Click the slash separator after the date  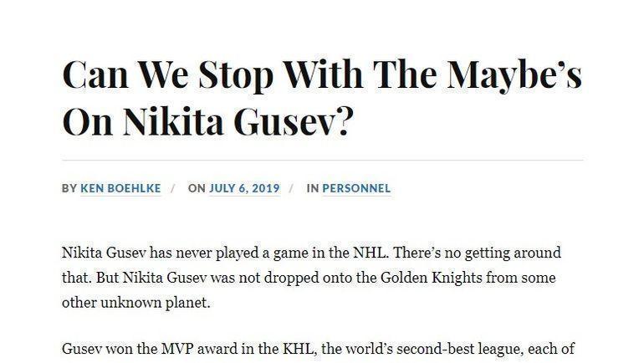[x=292, y=188]
